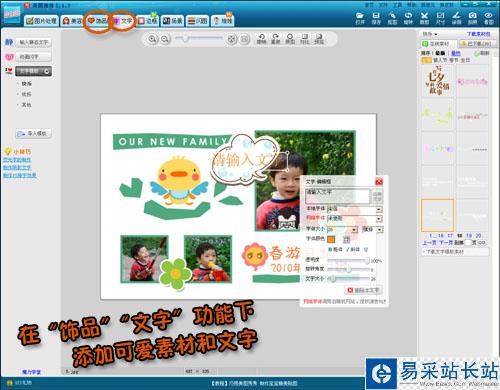Open the 饰品 tab
The image size is (500, 390).
(97, 21)
